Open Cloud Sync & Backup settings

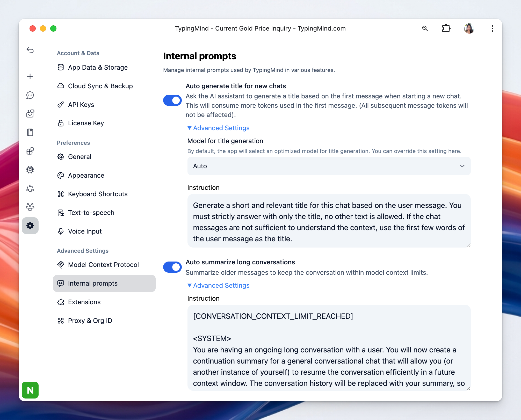click(100, 86)
